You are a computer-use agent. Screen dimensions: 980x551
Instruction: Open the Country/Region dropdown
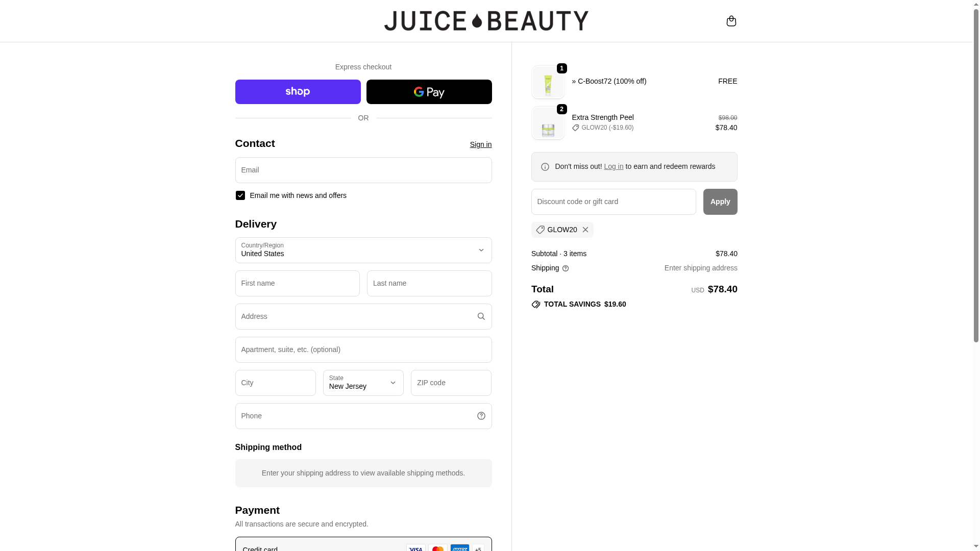click(363, 250)
